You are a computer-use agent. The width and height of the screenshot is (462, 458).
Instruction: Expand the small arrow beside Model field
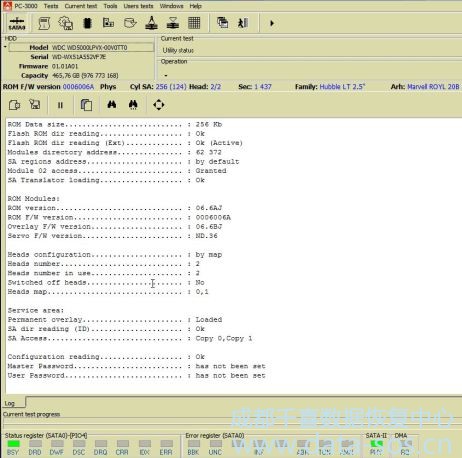tap(5, 47)
